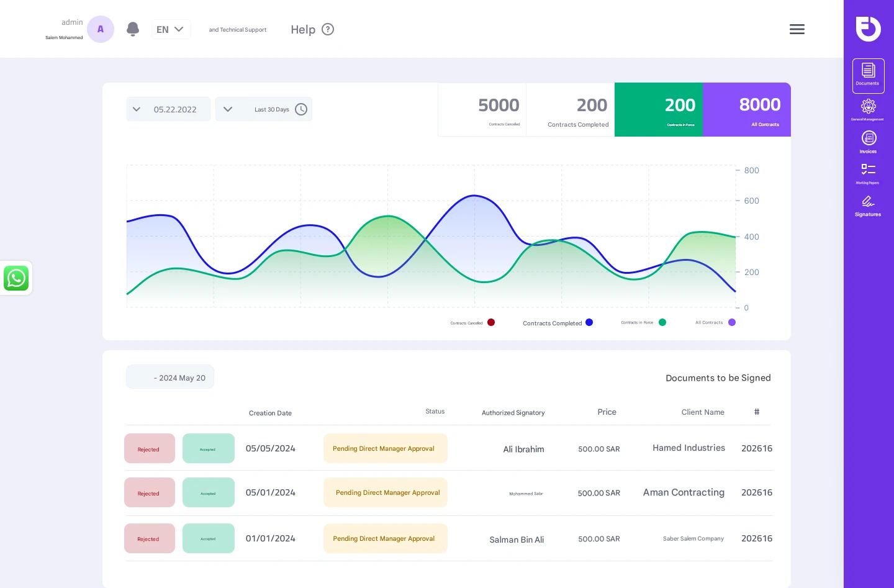
Task: Open Signatures pen icon
Action: (868, 203)
